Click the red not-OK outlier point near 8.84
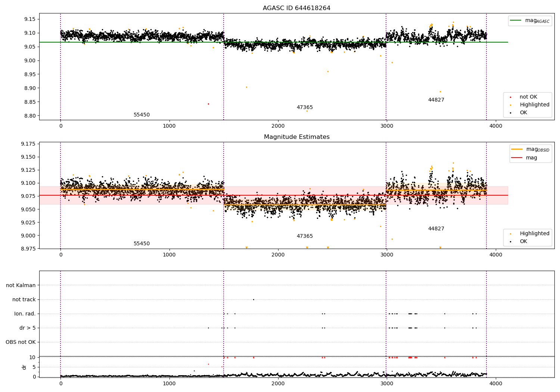Image resolution: width=560 pixels, height=392 pixels. (208, 104)
